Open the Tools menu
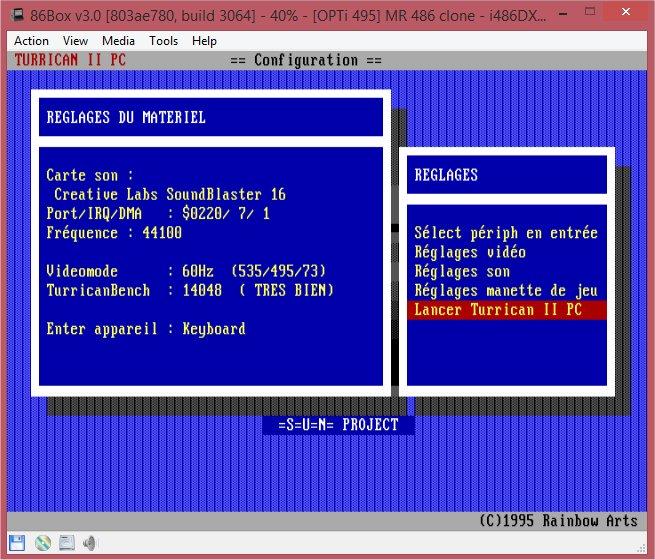The width and height of the screenshot is (655, 560). tap(163, 41)
